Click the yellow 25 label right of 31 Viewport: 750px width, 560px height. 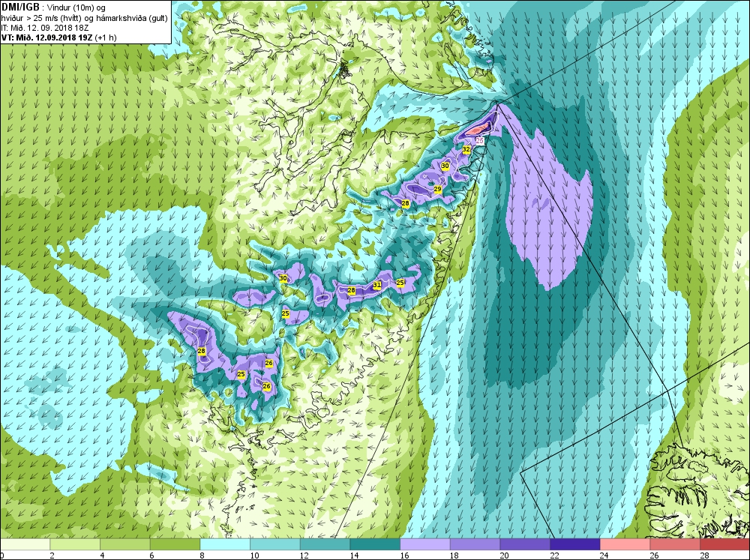400,283
